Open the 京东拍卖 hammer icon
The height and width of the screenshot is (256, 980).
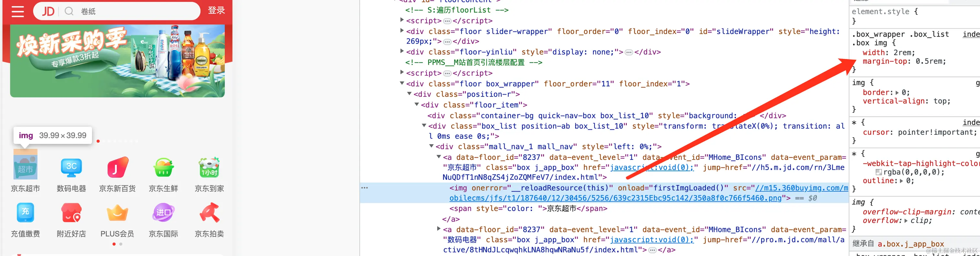209,213
